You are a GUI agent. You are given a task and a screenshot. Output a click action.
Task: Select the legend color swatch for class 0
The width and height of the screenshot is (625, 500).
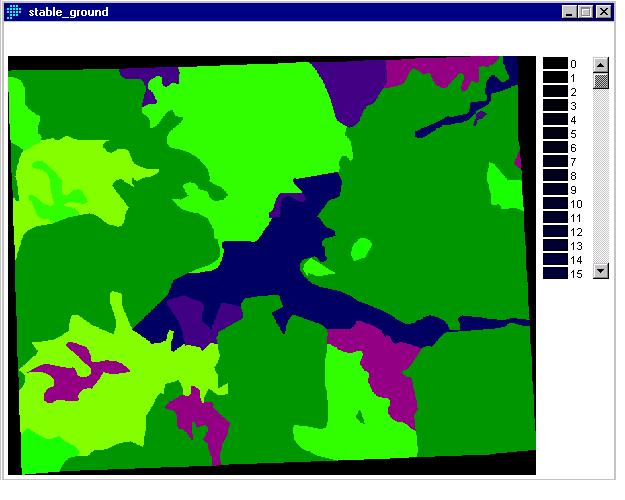click(x=555, y=63)
